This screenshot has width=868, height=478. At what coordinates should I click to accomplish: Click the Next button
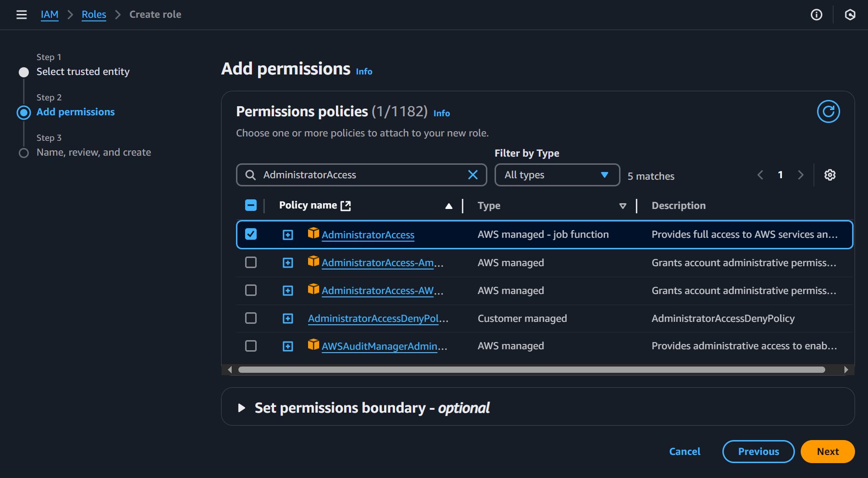tap(827, 452)
